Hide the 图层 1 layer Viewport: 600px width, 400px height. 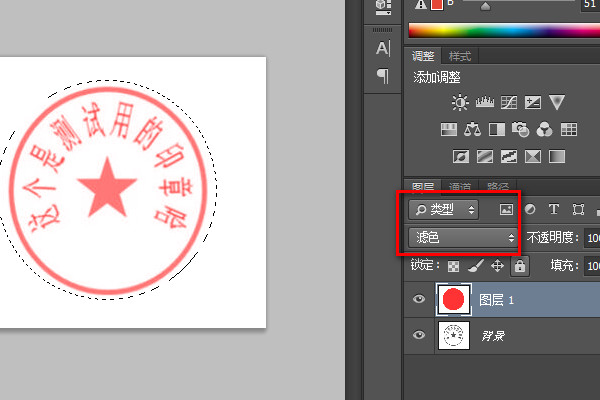tap(419, 299)
